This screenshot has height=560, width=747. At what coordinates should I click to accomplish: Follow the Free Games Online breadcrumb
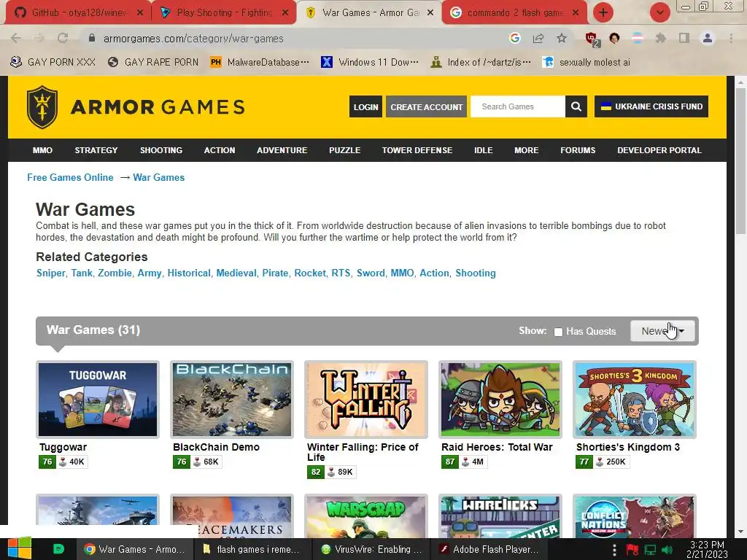(x=70, y=177)
